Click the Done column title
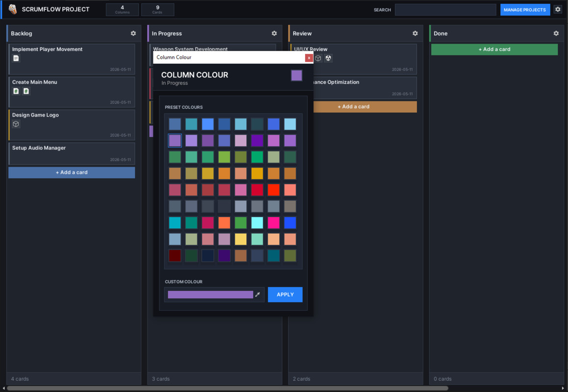The image size is (568, 392). click(440, 33)
